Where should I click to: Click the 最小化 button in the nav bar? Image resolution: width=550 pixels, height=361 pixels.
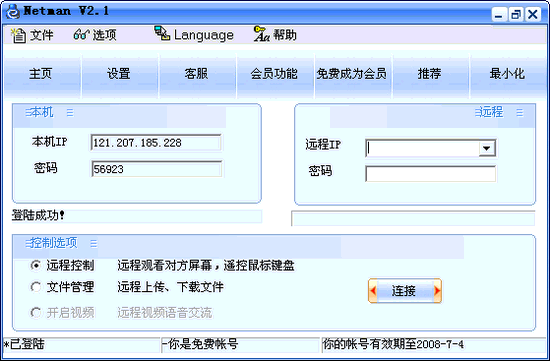tap(508, 74)
